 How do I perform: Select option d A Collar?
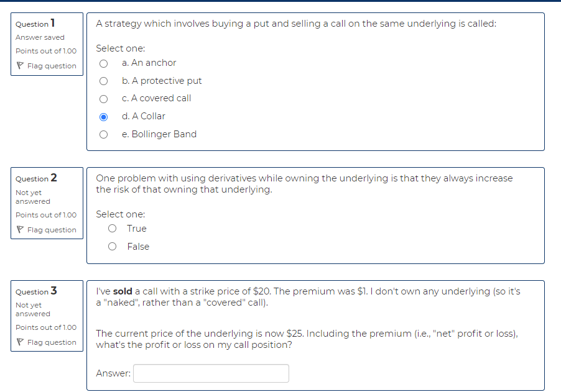[103, 116]
